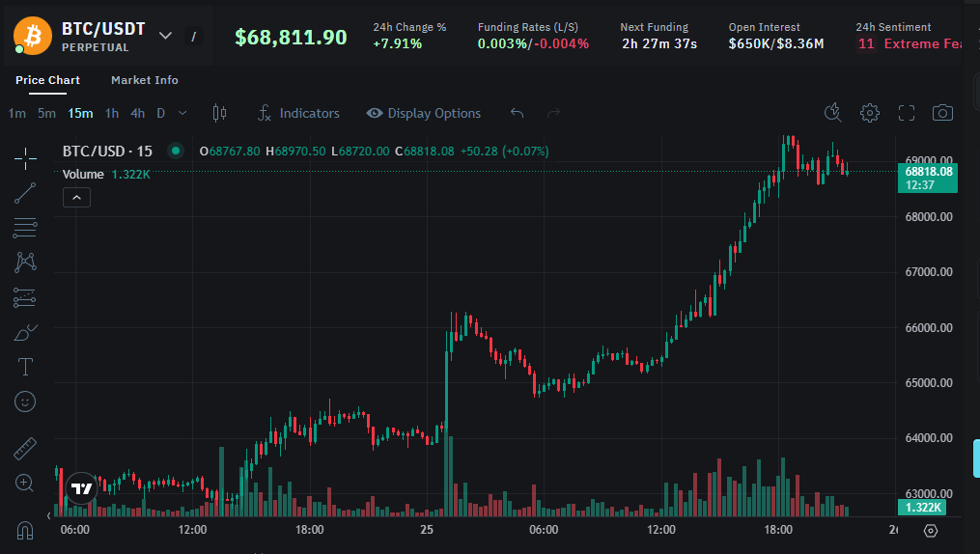The height and width of the screenshot is (554, 980).
Task: Select the 4h timeframe
Action: coord(137,113)
